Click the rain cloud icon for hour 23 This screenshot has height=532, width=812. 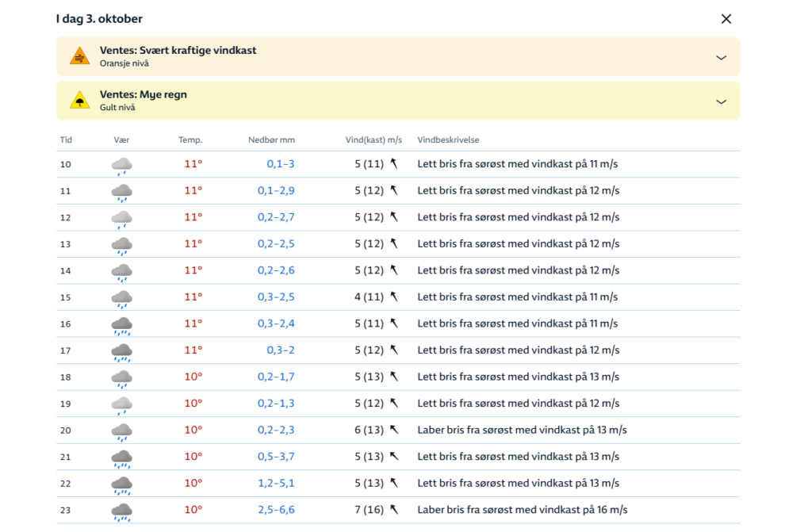point(121,511)
